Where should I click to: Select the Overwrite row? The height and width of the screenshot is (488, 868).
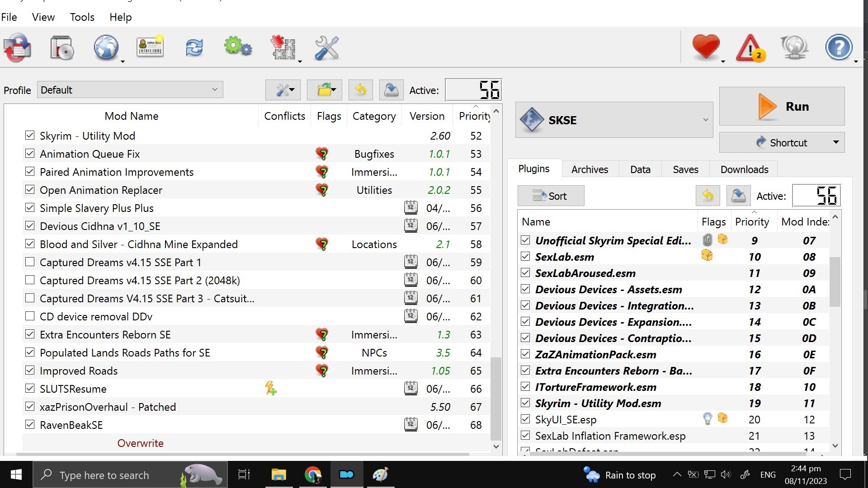pyautogui.click(x=256, y=443)
